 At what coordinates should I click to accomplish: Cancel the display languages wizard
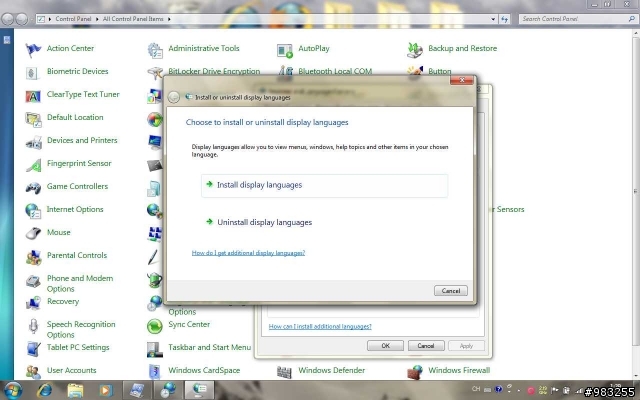[451, 291]
